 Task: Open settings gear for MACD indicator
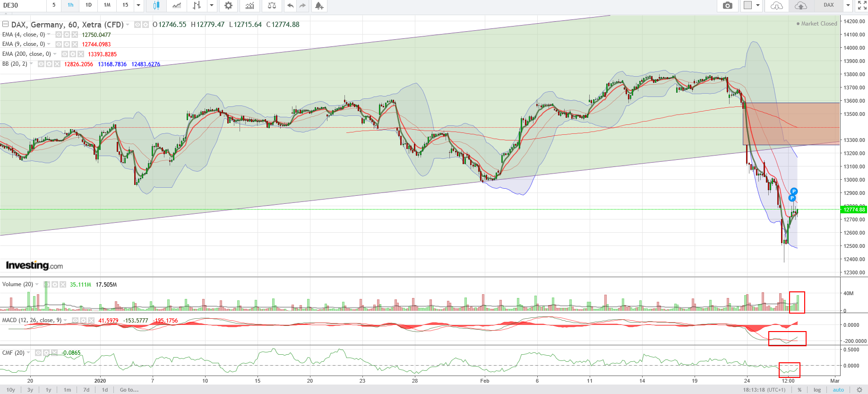point(83,320)
